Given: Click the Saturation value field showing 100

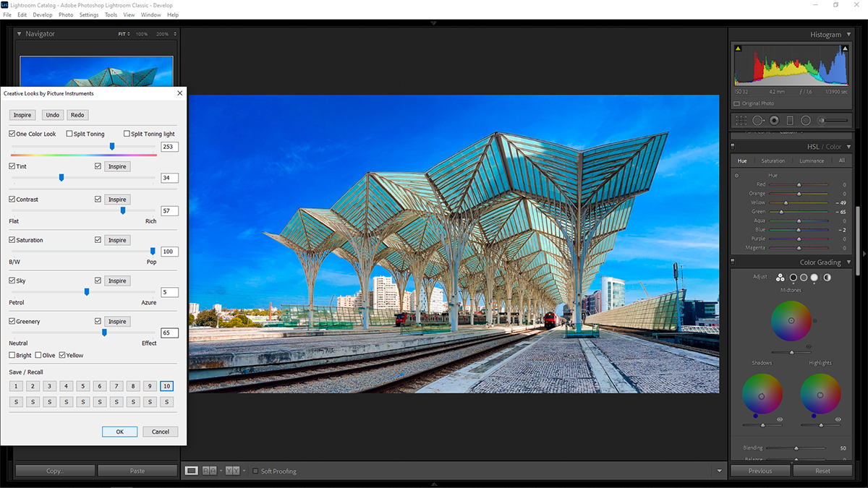Looking at the screenshot, I should [169, 251].
